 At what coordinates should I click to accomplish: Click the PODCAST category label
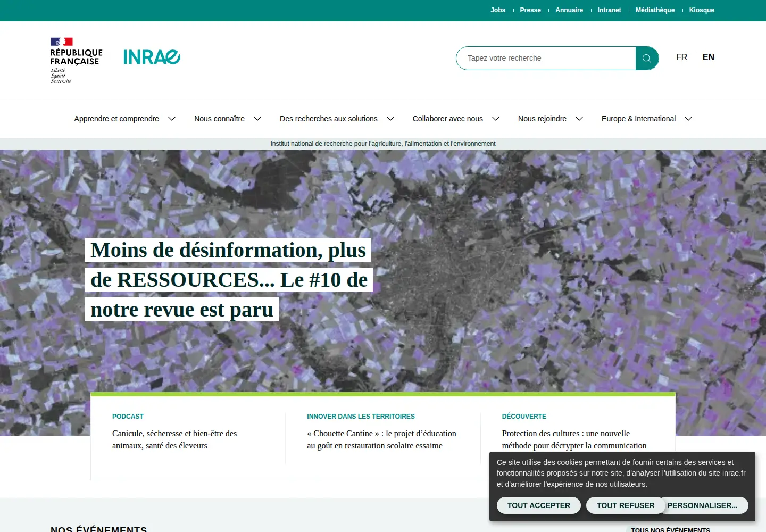click(x=128, y=417)
